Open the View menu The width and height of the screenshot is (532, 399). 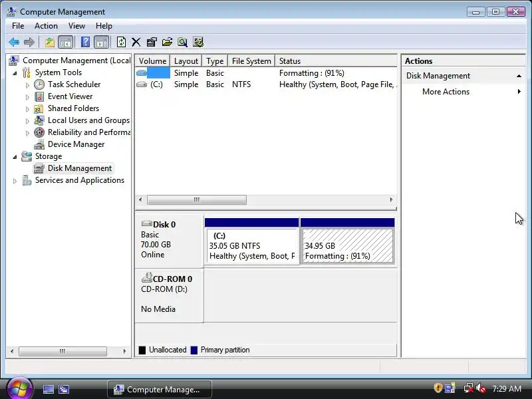[x=76, y=26]
